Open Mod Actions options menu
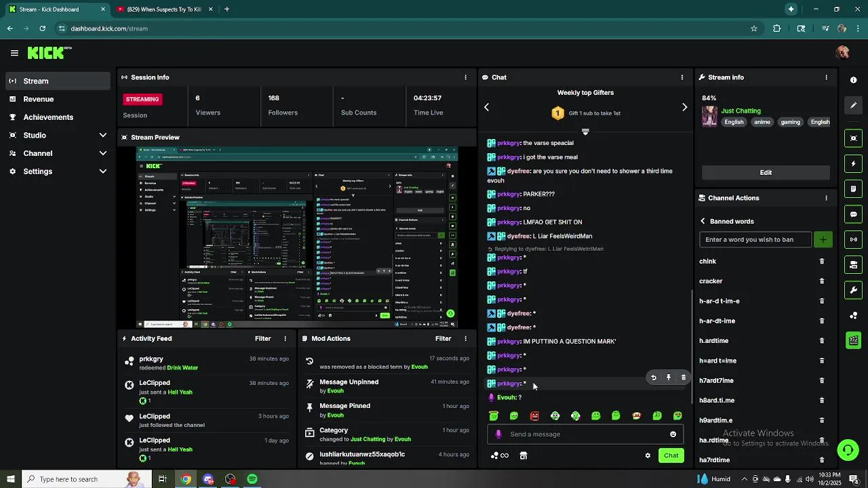The width and height of the screenshot is (868, 488). pyautogui.click(x=465, y=338)
